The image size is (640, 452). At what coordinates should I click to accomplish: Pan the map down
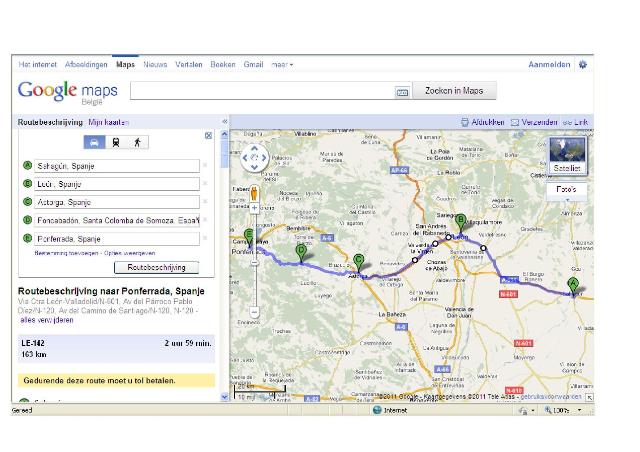coord(254,167)
